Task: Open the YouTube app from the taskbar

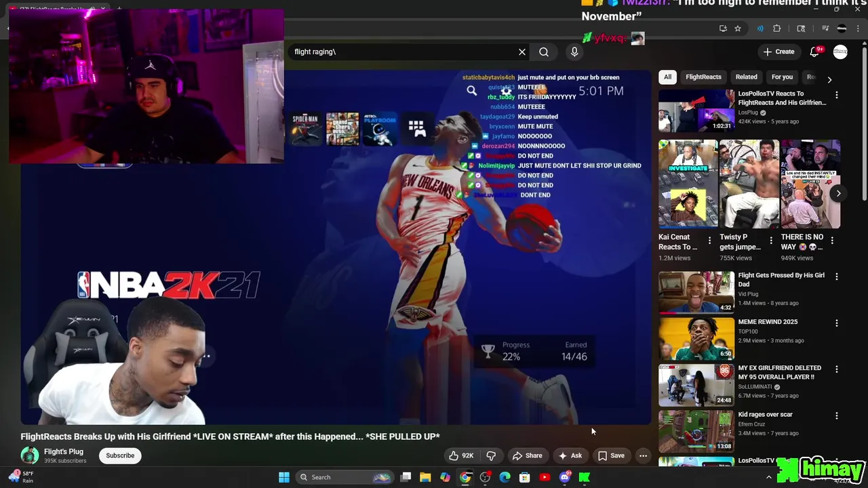Action: [545, 477]
